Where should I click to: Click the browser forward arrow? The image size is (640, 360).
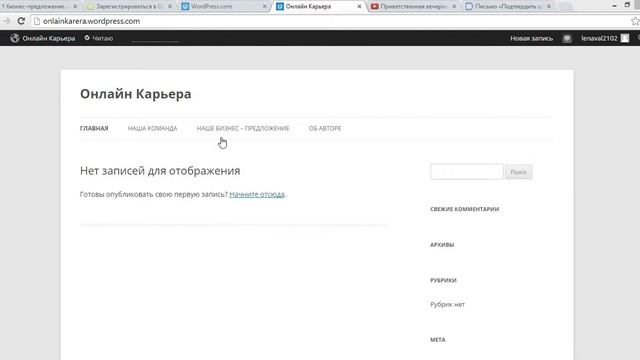[7, 21]
